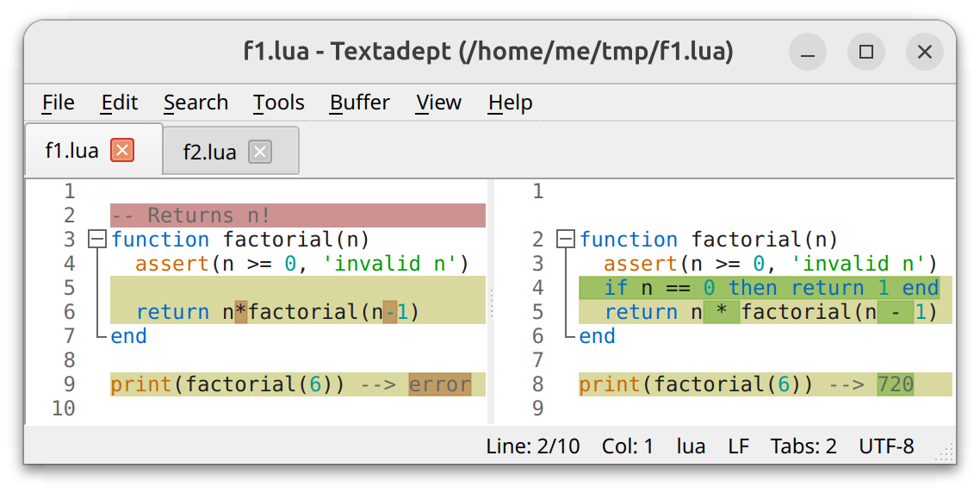Close the Textadept window
This screenshot has width=980, height=493.
pos(925,52)
